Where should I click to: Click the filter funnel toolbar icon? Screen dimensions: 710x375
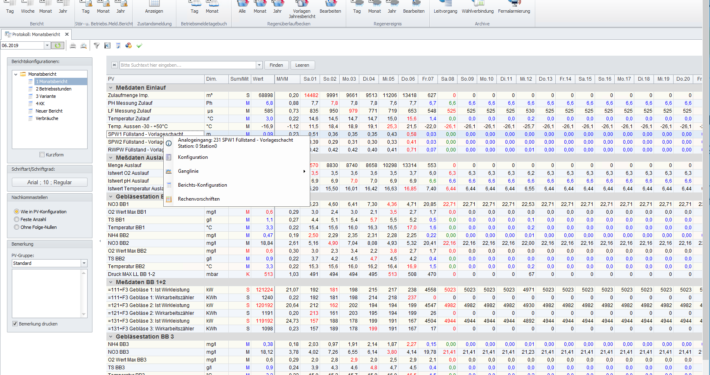(96, 46)
